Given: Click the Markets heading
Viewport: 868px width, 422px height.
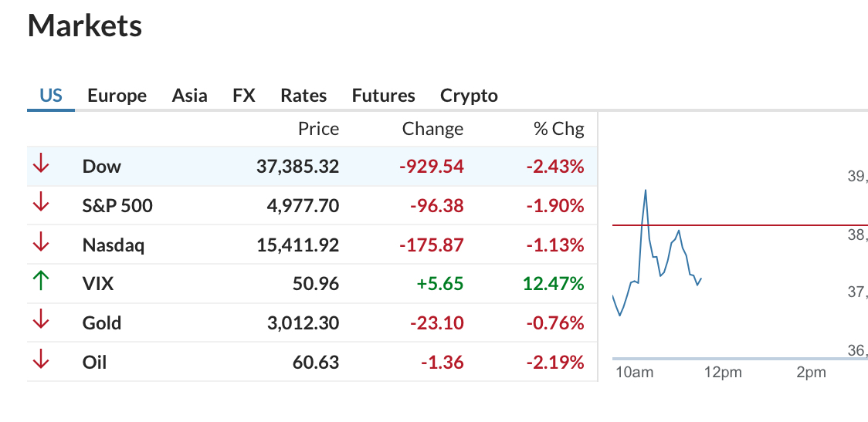Looking at the screenshot, I should [x=85, y=25].
